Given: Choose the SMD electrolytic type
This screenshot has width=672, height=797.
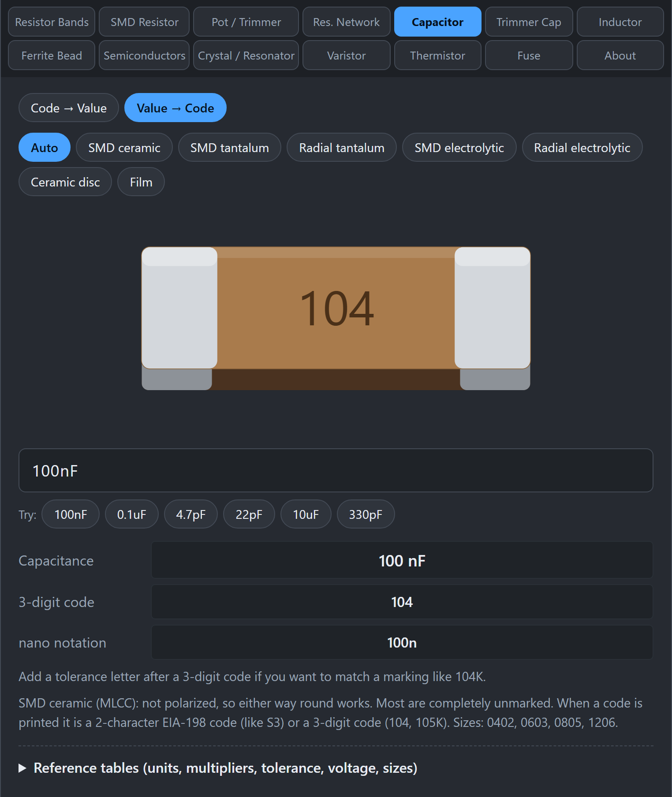Looking at the screenshot, I should pos(459,147).
